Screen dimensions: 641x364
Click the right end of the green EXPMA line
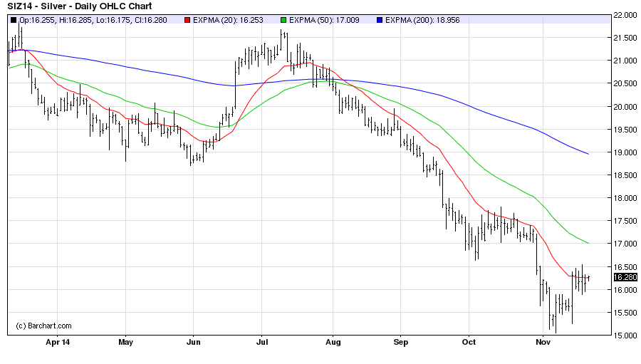coord(588,243)
